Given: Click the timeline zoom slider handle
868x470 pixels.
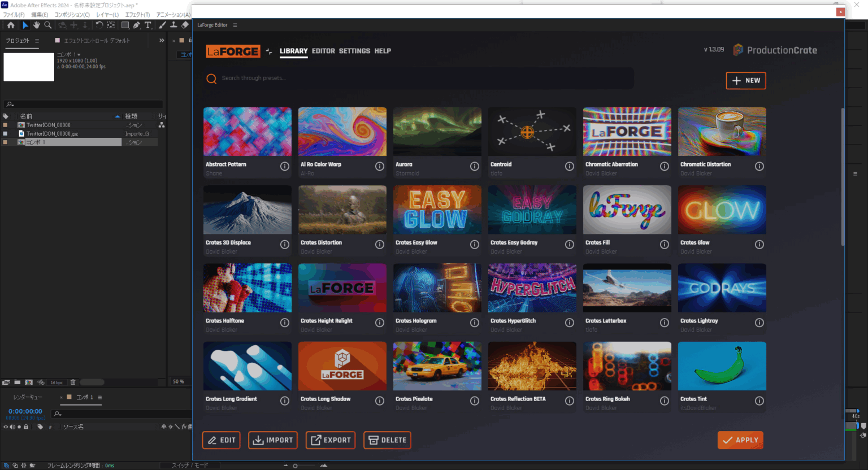Looking at the screenshot, I should [x=295, y=466].
